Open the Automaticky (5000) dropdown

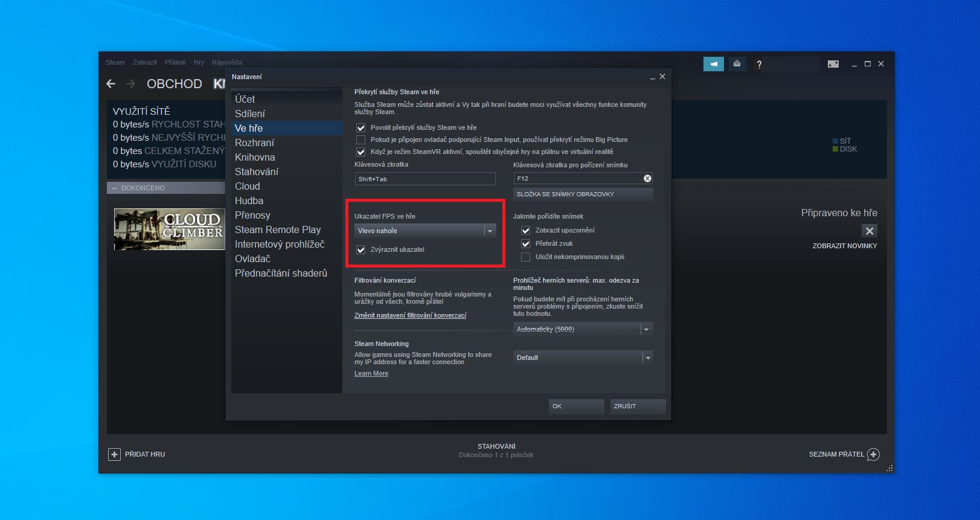(x=583, y=329)
